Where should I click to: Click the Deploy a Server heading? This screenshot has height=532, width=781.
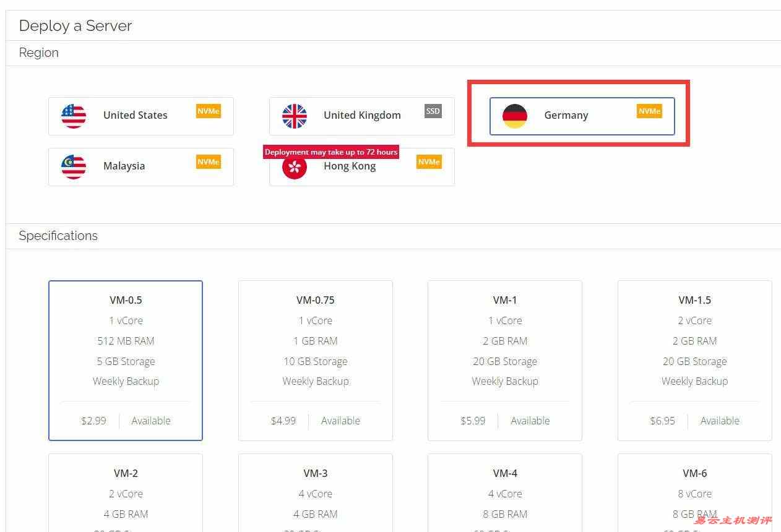76,26
